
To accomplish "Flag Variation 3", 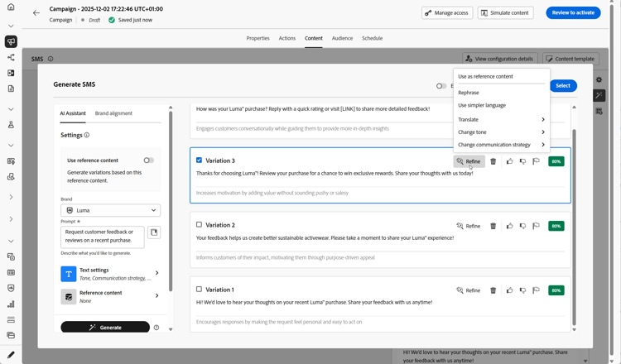I will 536,161.
